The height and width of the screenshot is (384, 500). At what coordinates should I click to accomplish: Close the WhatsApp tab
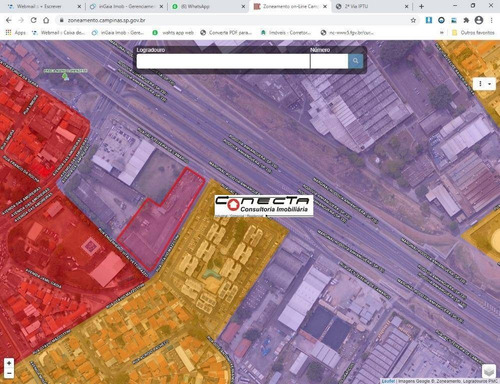(243, 6)
